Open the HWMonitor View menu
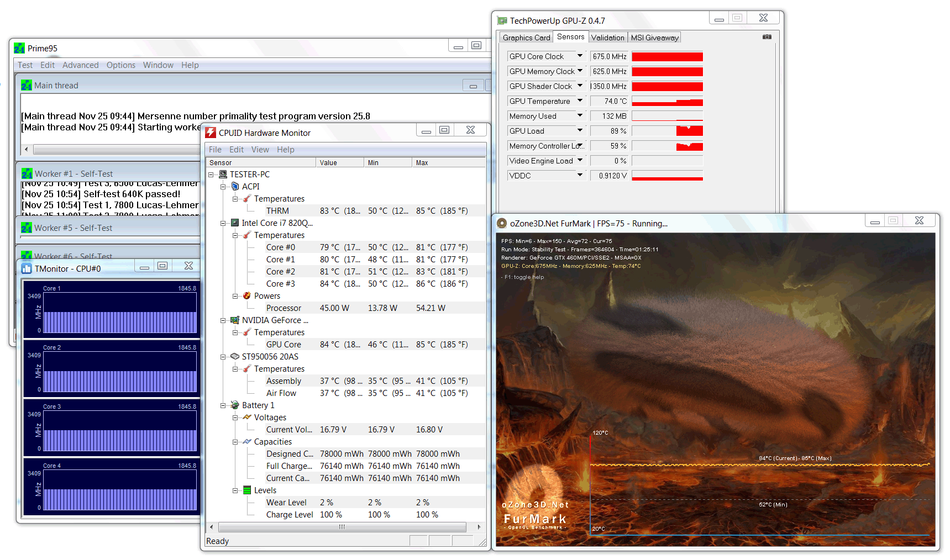This screenshot has width=950, height=560. tap(260, 150)
